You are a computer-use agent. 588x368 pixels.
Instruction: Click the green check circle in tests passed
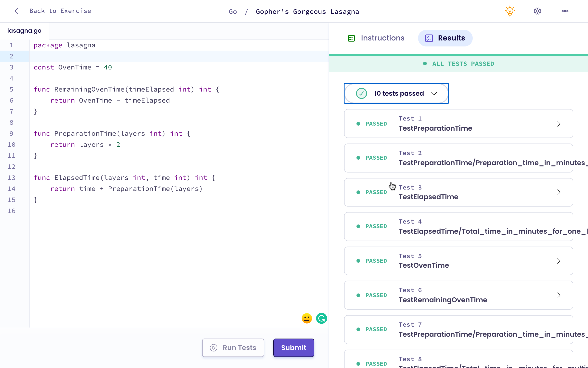point(361,93)
